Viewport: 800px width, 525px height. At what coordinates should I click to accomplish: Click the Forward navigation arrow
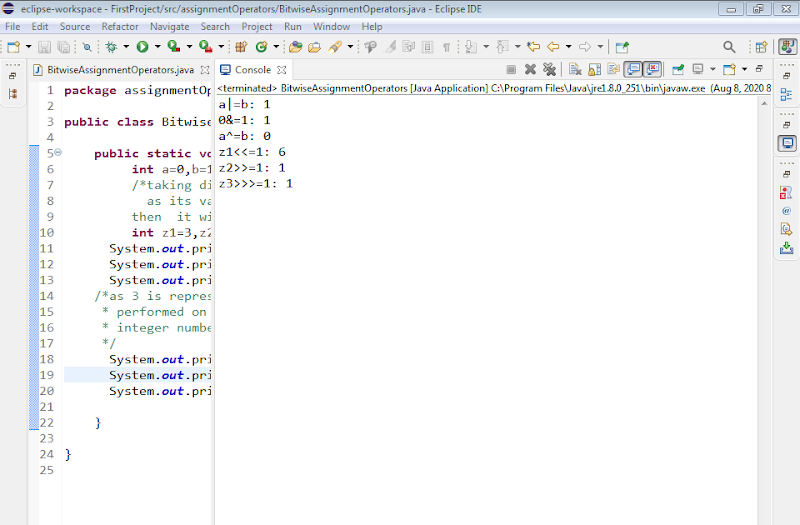[x=585, y=47]
